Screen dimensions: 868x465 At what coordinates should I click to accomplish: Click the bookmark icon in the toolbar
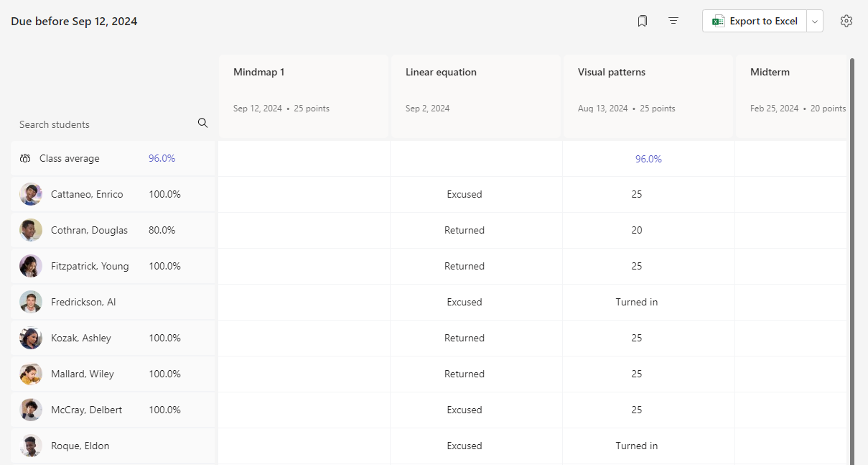pos(642,22)
